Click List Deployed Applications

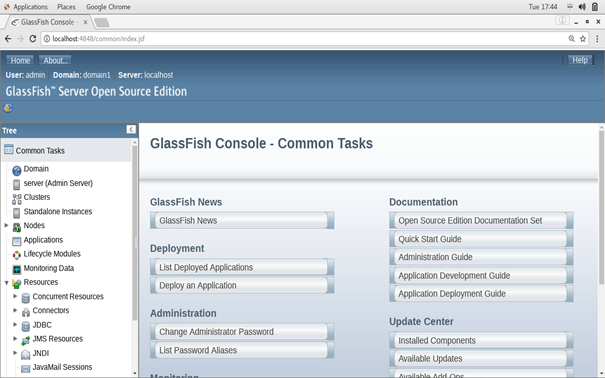242,267
